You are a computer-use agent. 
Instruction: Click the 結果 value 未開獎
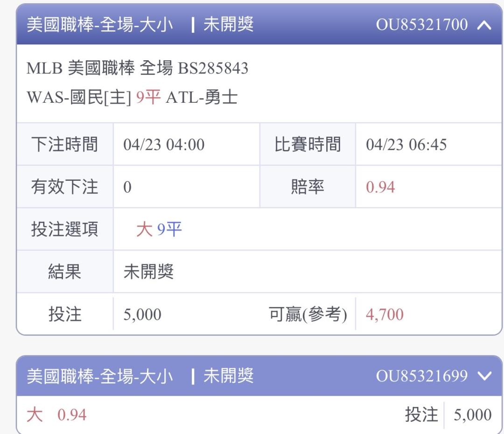[x=148, y=272]
